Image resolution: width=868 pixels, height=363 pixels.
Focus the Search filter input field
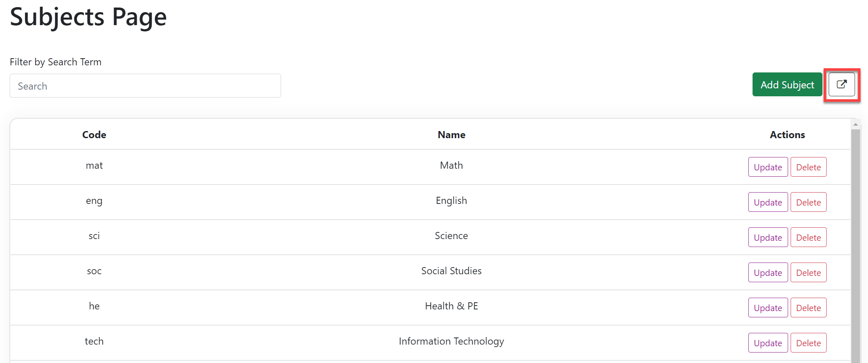click(145, 86)
